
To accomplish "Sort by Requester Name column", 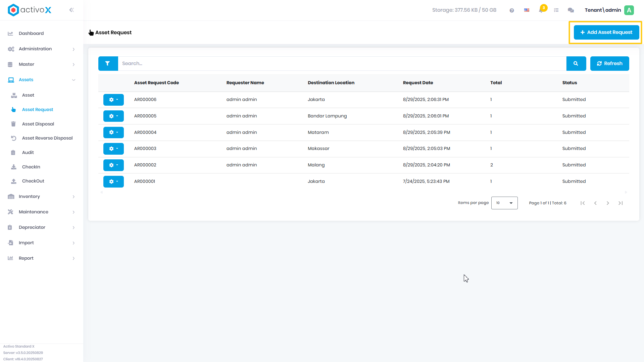I will [245, 83].
